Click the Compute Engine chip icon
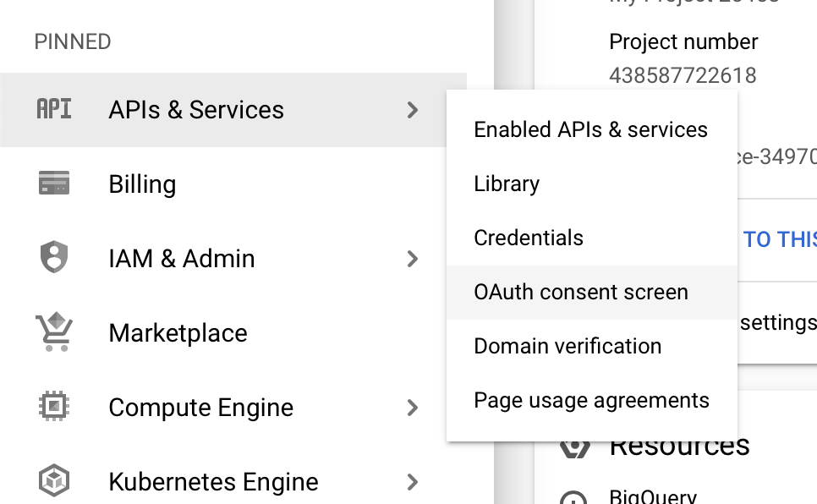Image resolution: width=817 pixels, height=504 pixels. (54, 407)
